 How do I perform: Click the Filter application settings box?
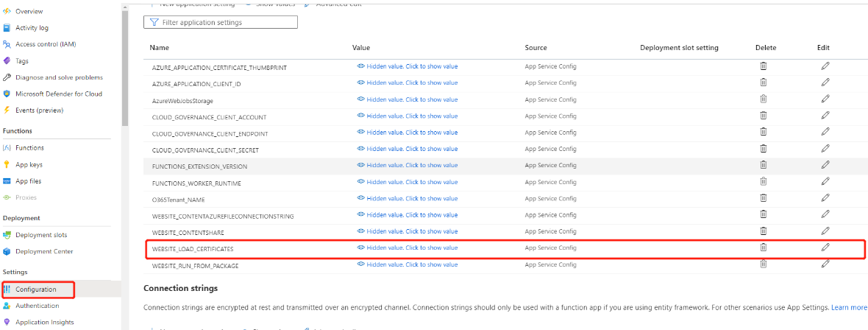coord(221,22)
